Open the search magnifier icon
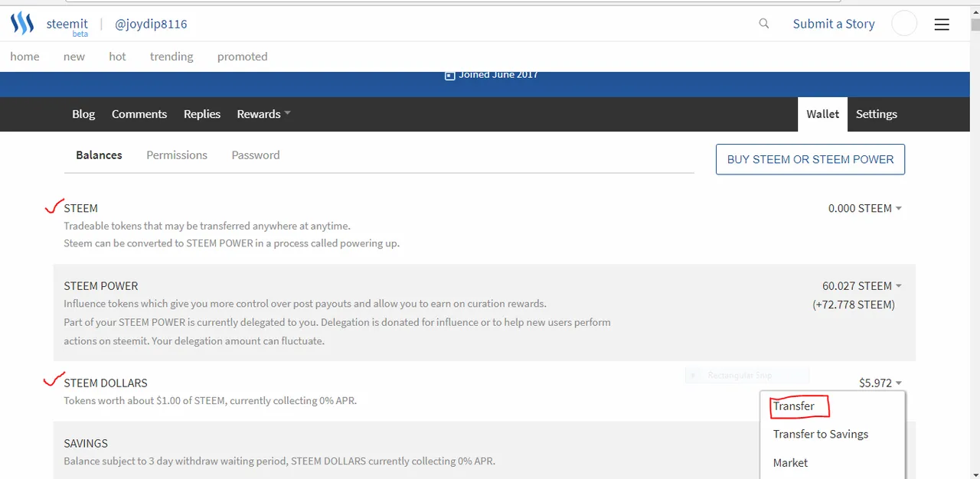 click(x=764, y=24)
